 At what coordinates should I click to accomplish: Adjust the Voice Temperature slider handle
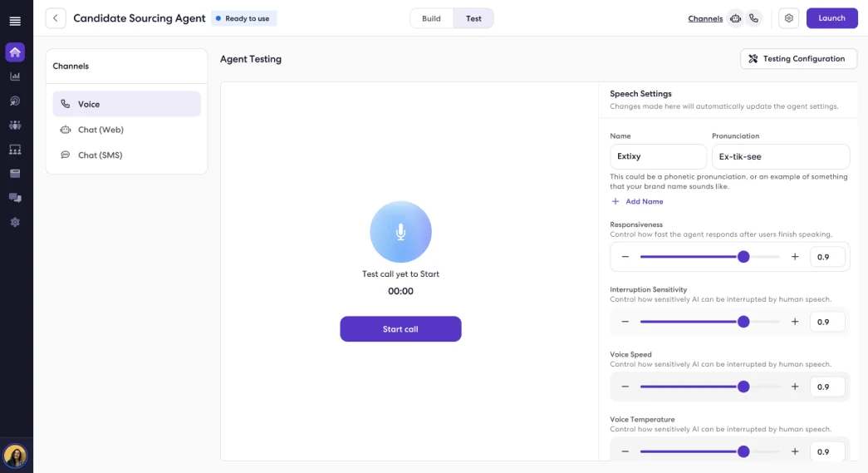tap(743, 451)
